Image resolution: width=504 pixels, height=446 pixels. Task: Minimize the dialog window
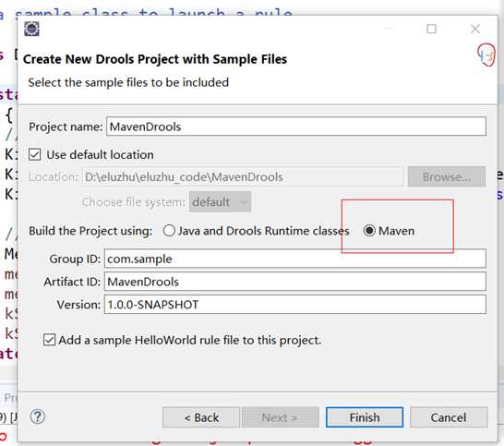(389, 29)
